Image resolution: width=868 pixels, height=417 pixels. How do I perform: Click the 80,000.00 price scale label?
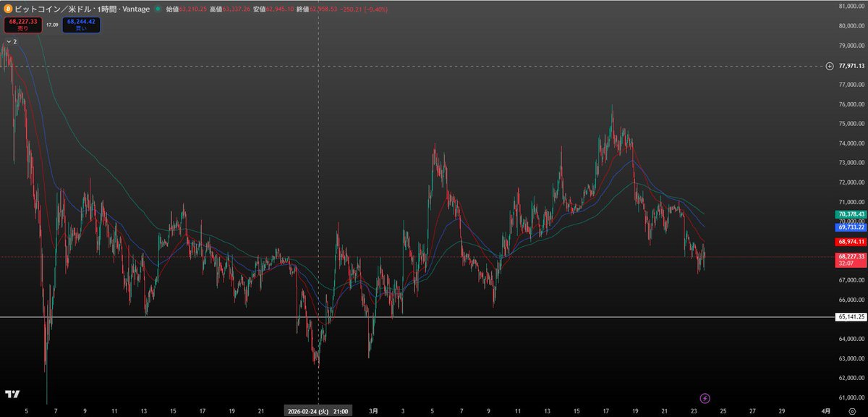(x=852, y=26)
